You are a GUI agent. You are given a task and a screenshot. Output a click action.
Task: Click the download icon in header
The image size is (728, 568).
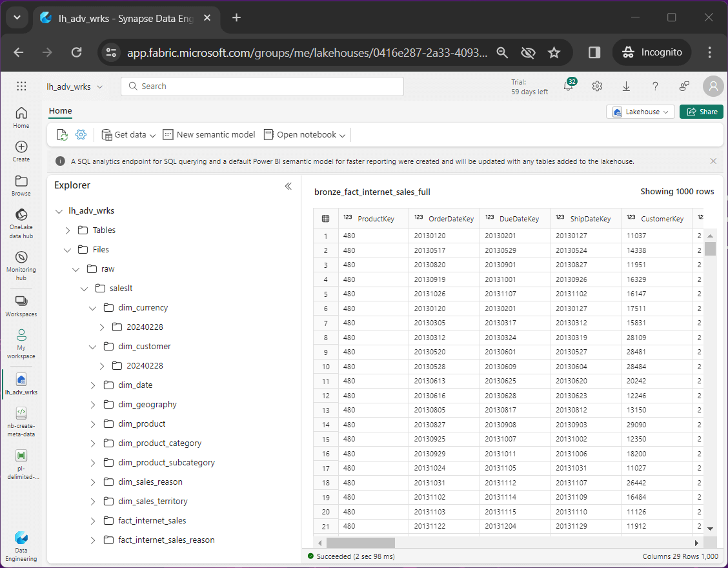click(x=626, y=86)
